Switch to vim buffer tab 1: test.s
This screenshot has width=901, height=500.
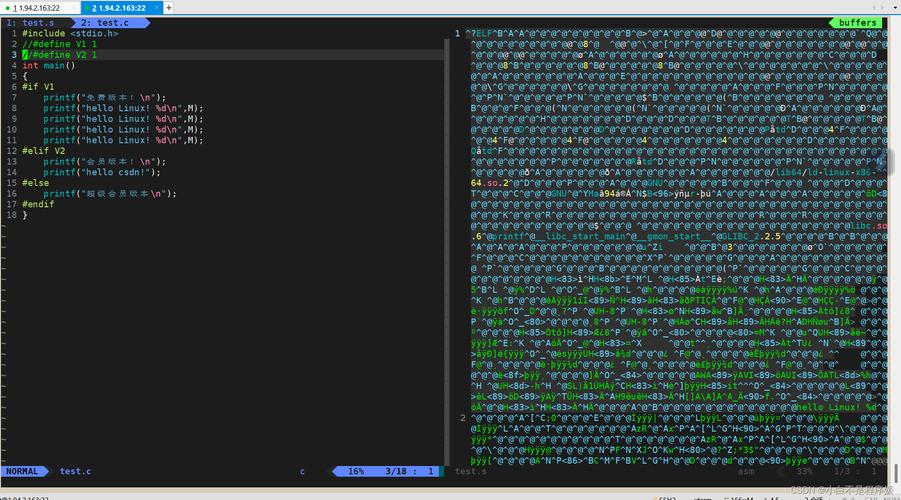coord(32,23)
